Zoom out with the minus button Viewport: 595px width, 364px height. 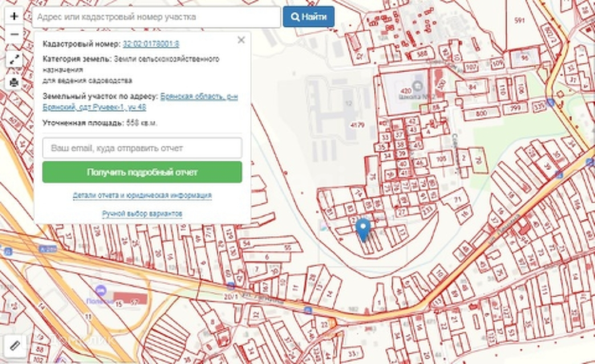[14, 35]
